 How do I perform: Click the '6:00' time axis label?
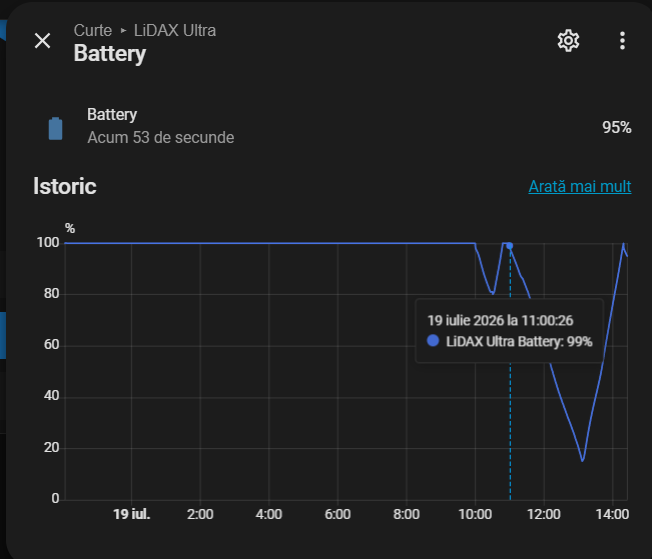(338, 514)
